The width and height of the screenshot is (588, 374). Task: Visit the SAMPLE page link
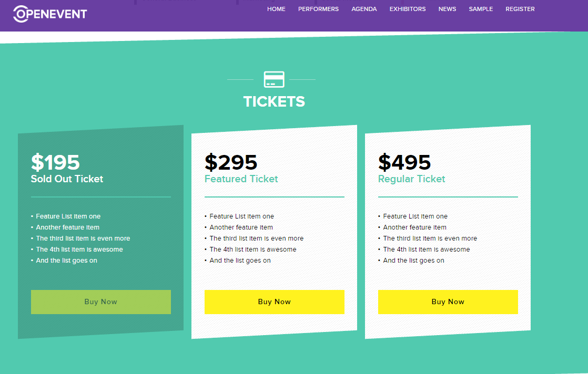click(x=481, y=9)
